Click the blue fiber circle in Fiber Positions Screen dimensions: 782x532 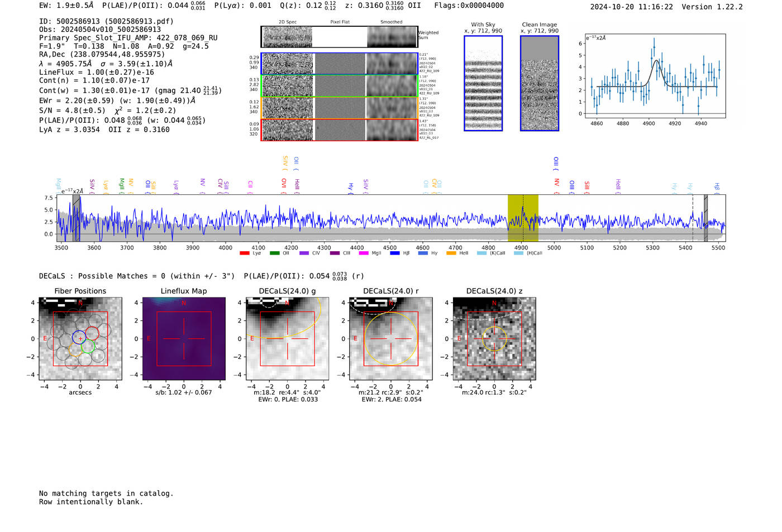(79, 337)
